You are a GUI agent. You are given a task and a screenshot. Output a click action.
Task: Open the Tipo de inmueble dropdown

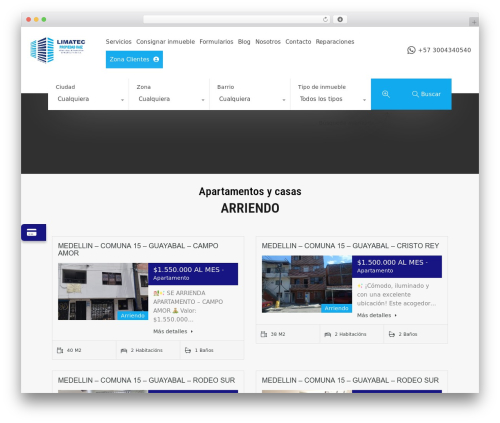coord(332,99)
